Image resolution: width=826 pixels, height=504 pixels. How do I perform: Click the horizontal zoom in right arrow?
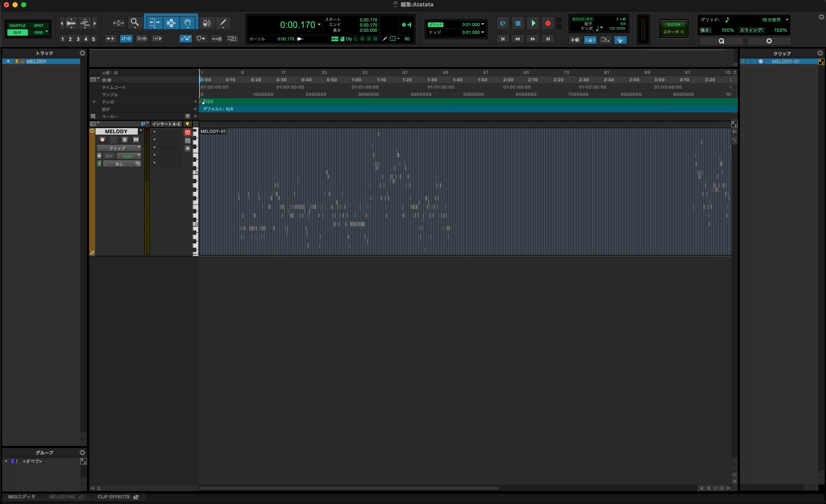point(95,23)
